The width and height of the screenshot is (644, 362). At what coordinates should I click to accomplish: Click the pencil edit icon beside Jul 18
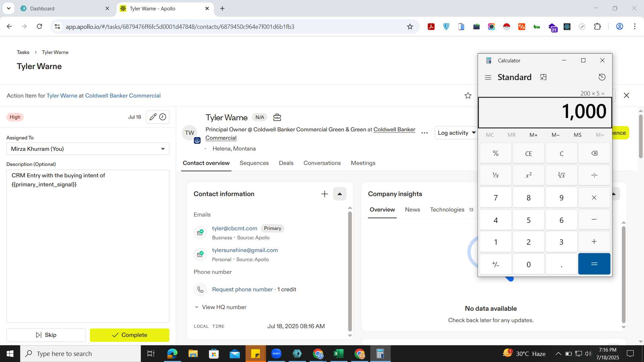(153, 117)
